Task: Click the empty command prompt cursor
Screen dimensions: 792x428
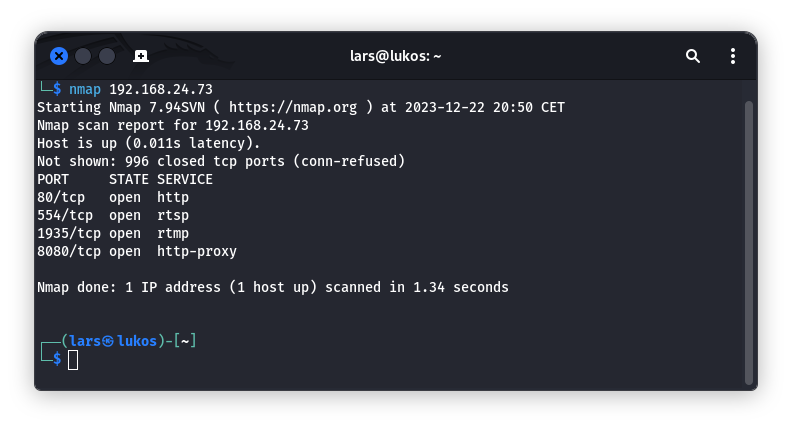Action: [x=73, y=360]
